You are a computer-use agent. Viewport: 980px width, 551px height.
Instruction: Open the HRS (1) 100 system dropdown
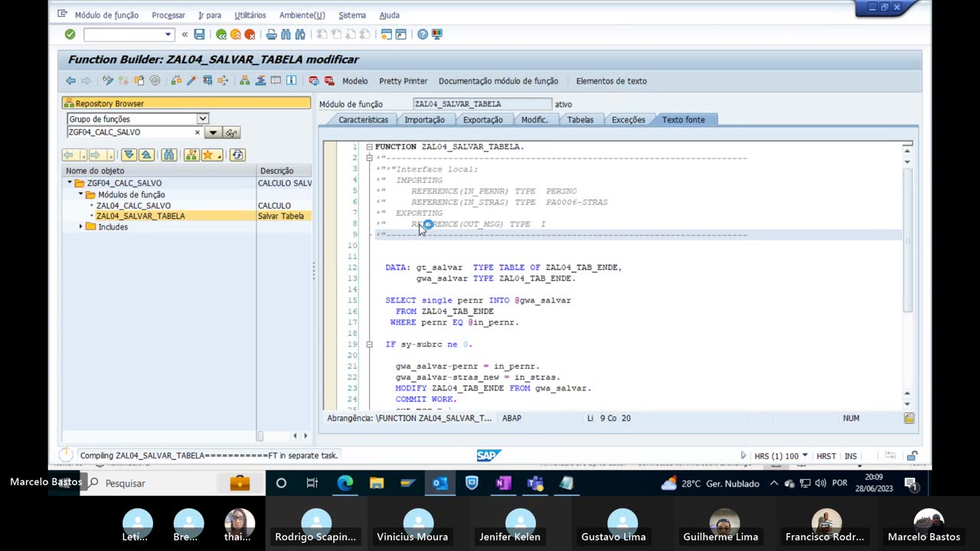click(805, 456)
